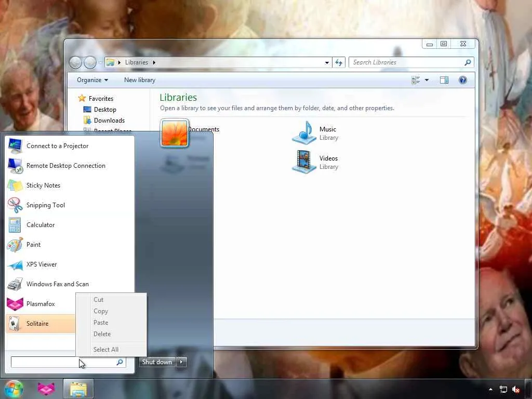
Task: Select Libraries breadcrumb in address bar
Action: (137, 62)
